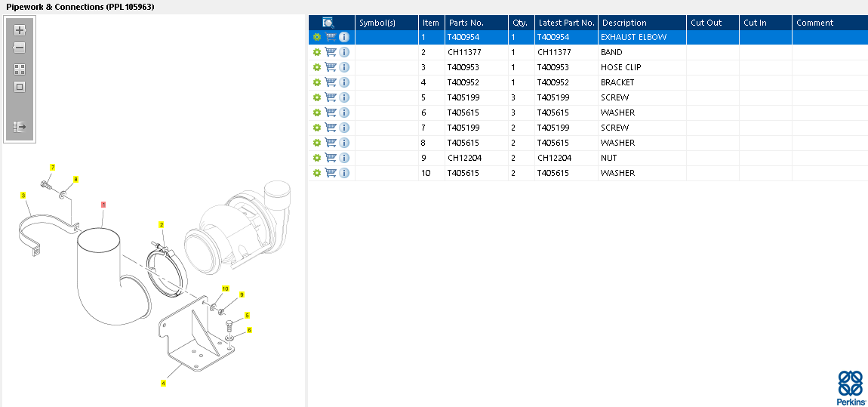Sort by Latest Part No. column header
The image size is (868, 407).
[566, 23]
